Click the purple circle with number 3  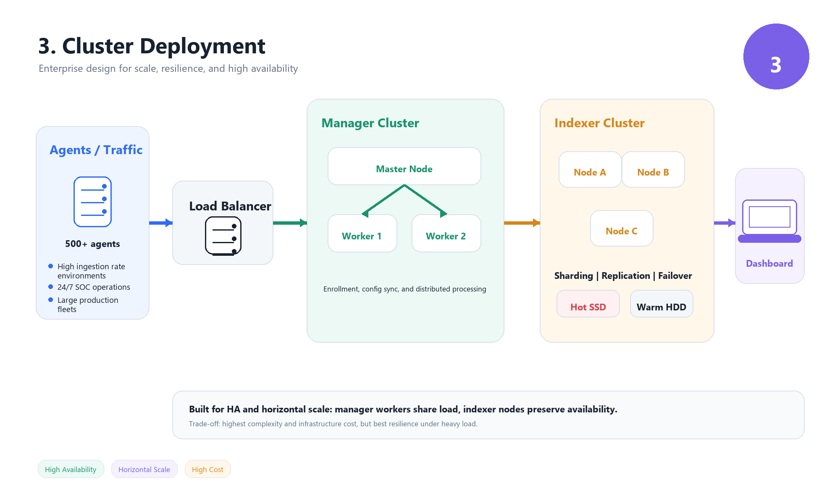point(776,56)
